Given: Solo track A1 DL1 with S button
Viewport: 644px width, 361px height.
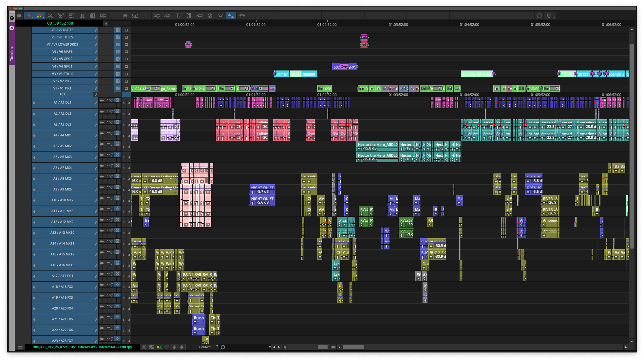Looking at the screenshot, I should 124,103.
